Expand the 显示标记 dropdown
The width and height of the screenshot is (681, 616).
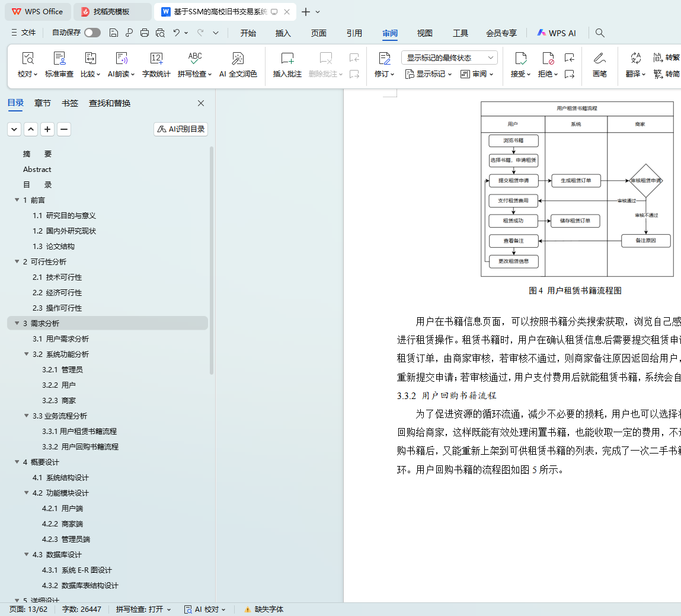tap(429, 74)
